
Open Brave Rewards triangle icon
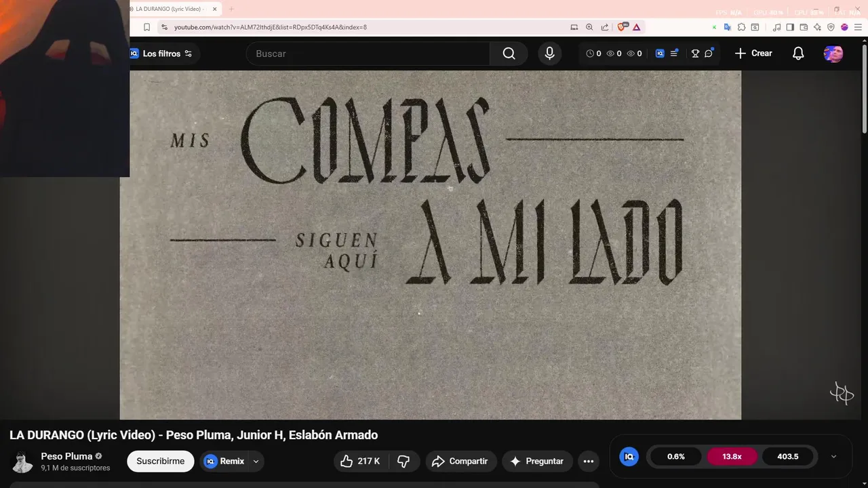(637, 27)
